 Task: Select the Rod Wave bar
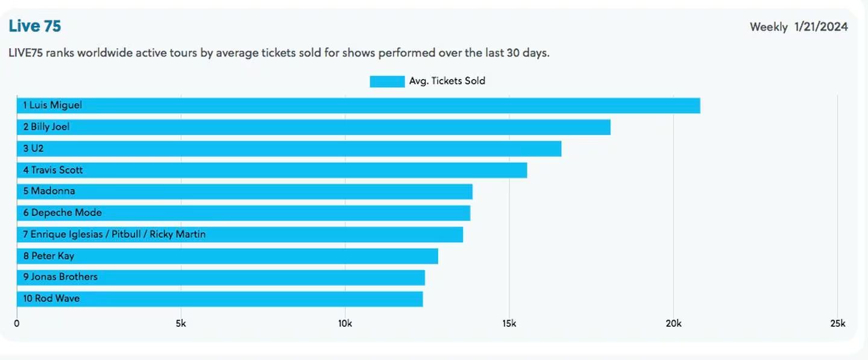[219, 299]
